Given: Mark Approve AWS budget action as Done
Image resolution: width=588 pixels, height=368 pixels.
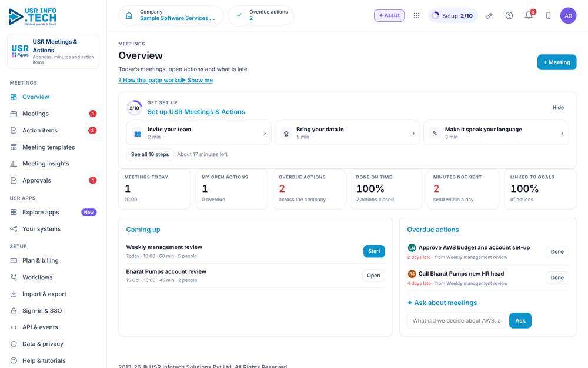Looking at the screenshot, I should click(557, 252).
